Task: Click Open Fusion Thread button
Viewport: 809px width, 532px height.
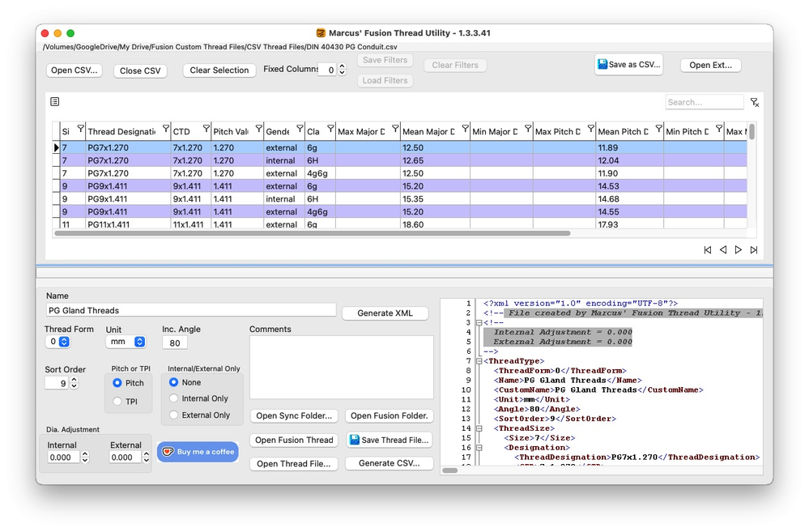Action: tap(294, 440)
